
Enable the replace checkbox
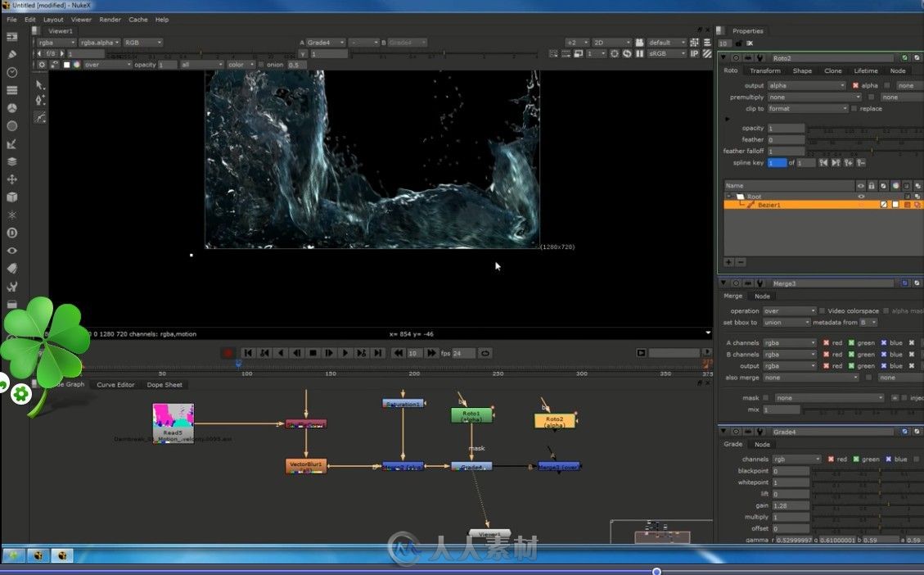[854, 108]
